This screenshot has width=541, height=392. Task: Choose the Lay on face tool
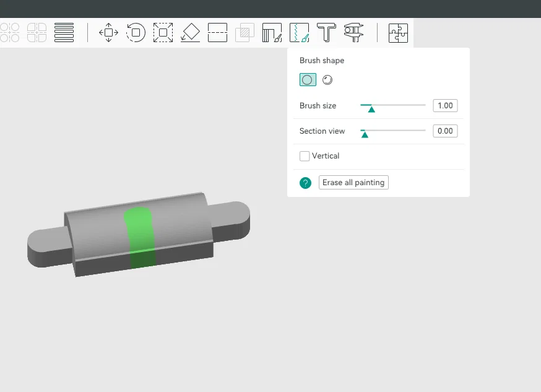point(191,33)
